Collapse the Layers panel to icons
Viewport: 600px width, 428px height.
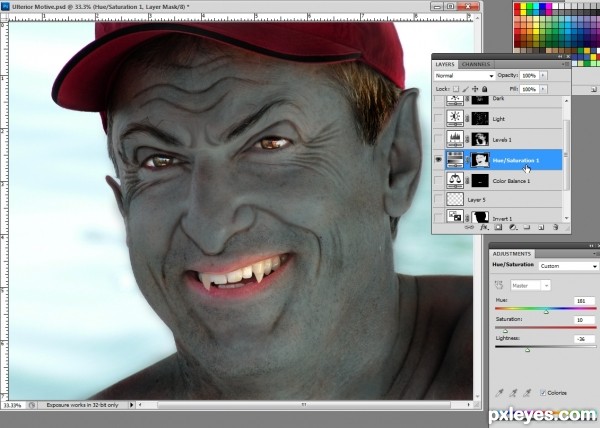coord(560,56)
